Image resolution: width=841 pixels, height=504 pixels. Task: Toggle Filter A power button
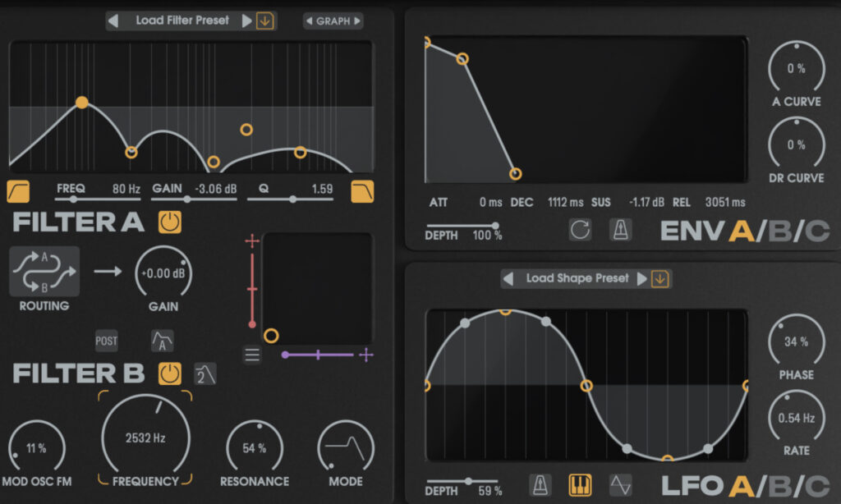[x=170, y=222]
